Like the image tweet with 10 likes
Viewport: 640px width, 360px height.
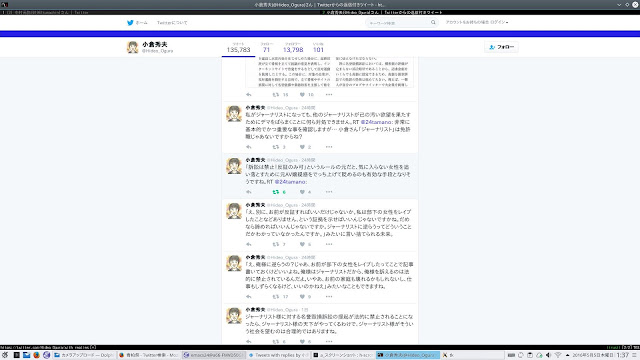pyautogui.click(x=302, y=95)
